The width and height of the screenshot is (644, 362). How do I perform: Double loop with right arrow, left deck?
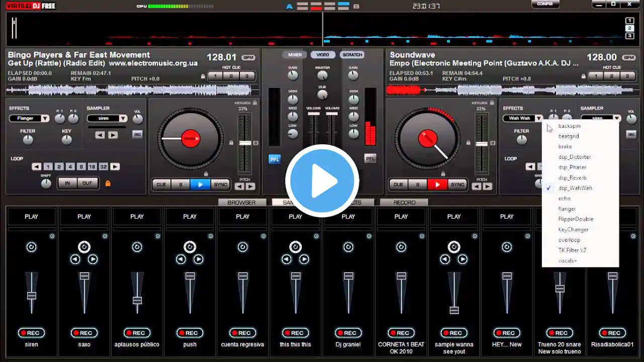115,167
